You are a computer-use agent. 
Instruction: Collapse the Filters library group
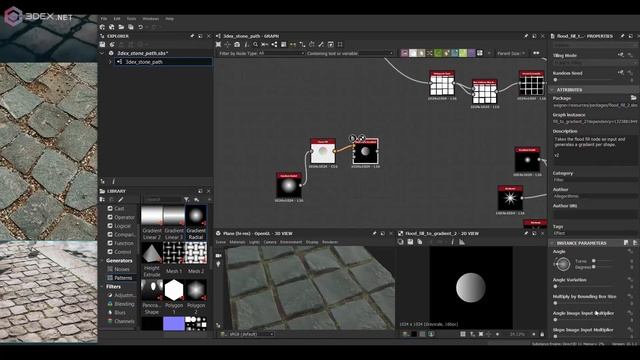(x=102, y=287)
